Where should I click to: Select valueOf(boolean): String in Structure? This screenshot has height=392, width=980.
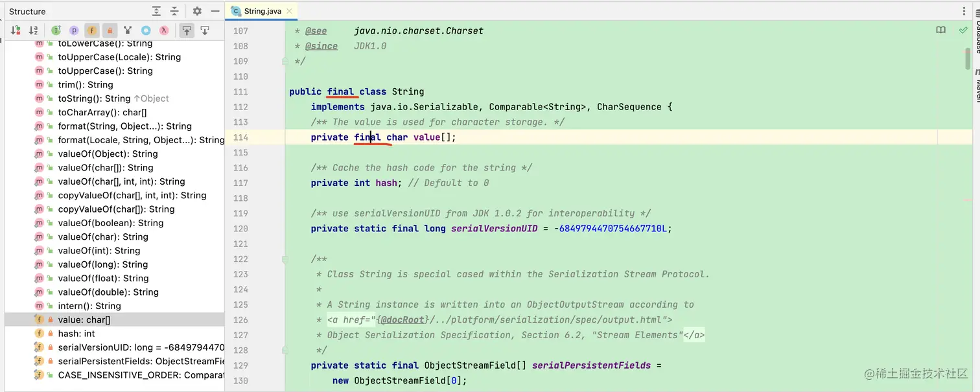pyautogui.click(x=111, y=223)
